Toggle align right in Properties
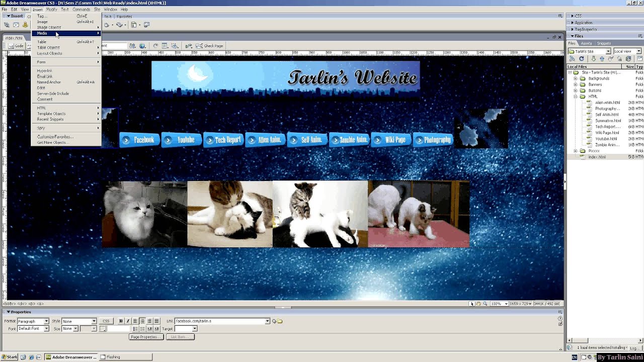 149,321
